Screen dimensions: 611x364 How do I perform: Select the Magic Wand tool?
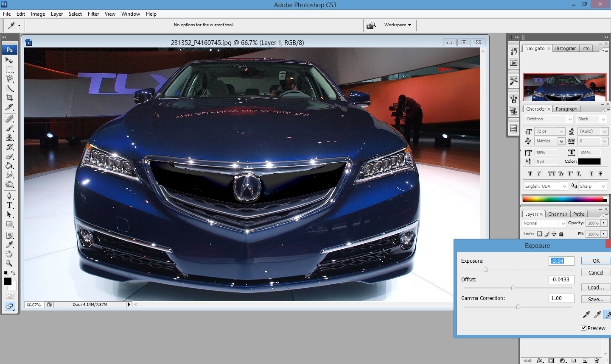(x=9, y=88)
